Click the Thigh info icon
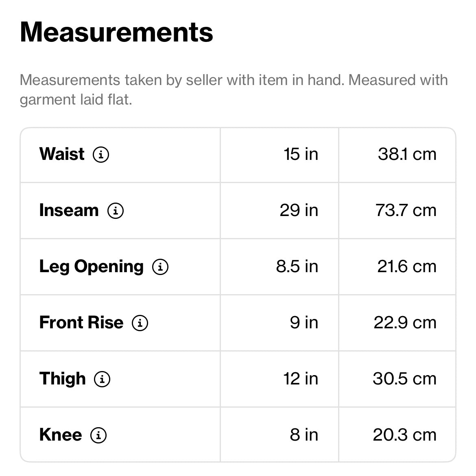 pyautogui.click(x=102, y=379)
